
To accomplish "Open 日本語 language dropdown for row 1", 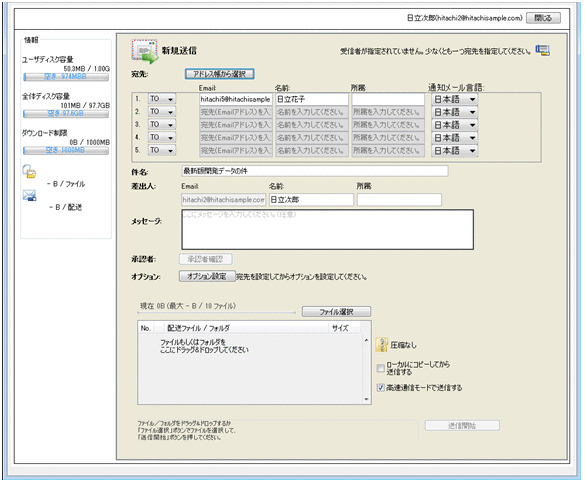I will 454,99.
